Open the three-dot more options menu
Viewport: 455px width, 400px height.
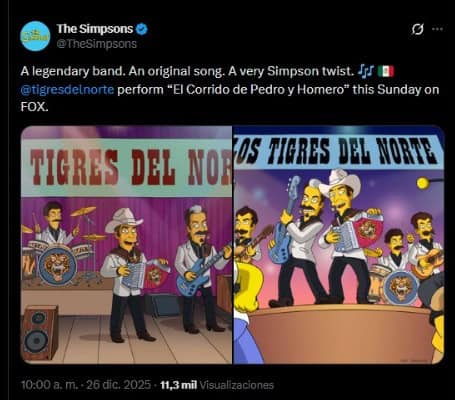point(437,29)
